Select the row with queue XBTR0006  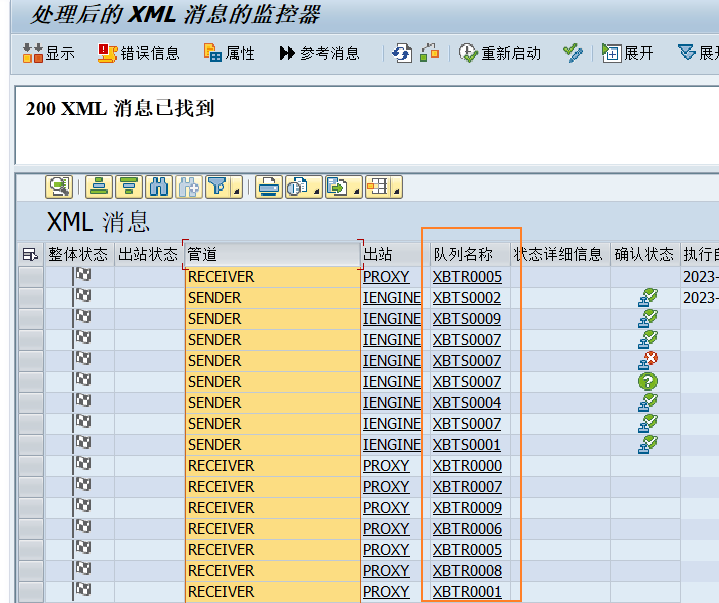point(31,529)
